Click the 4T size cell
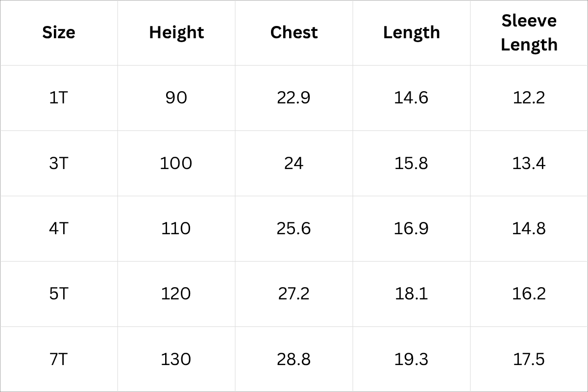Image resolution: width=588 pixels, height=392 pixels. coord(59,228)
